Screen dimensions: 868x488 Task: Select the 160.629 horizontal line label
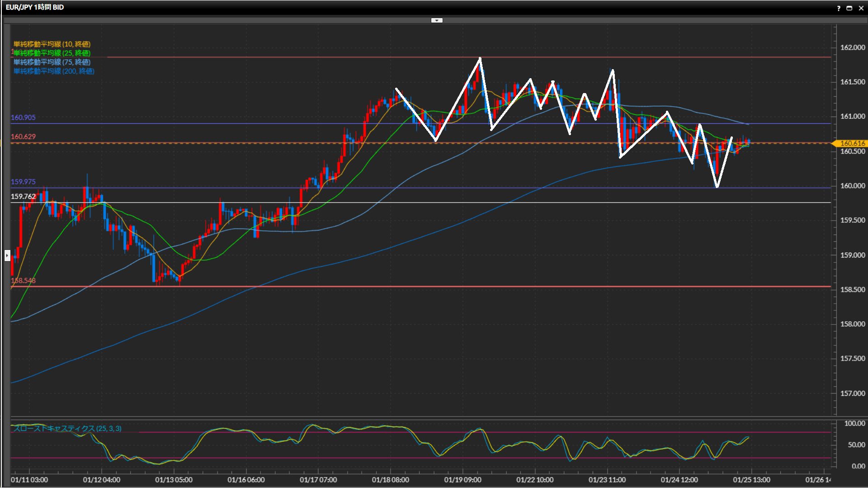[x=23, y=136]
